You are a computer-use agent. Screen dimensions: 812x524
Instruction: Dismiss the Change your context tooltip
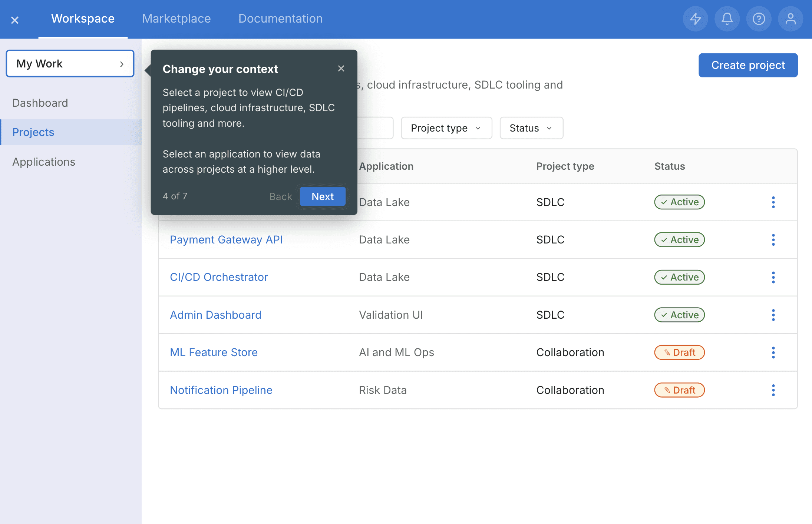pyautogui.click(x=341, y=69)
